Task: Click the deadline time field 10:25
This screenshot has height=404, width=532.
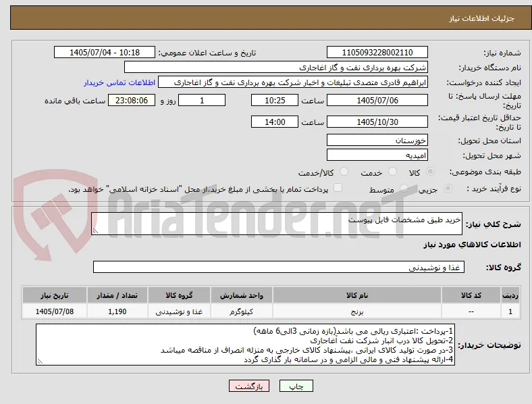Action: (x=275, y=100)
